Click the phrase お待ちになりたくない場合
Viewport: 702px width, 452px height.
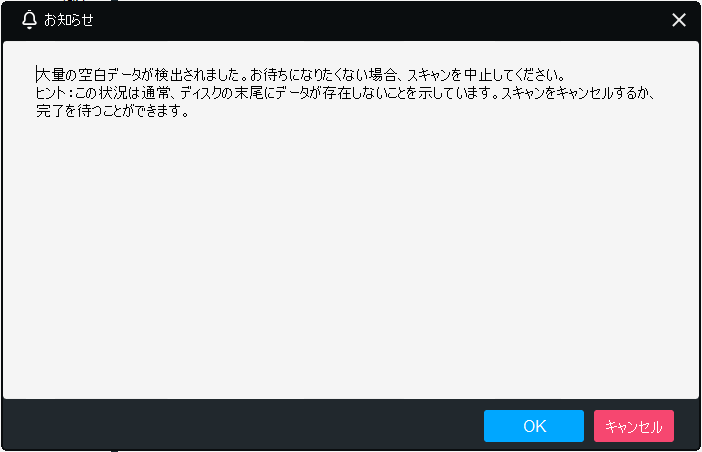(323, 74)
